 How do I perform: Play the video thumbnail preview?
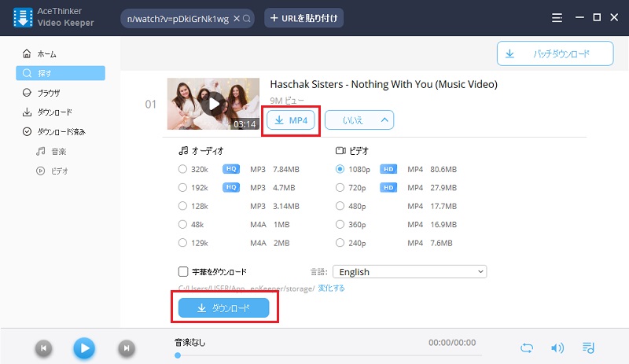(213, 104)
